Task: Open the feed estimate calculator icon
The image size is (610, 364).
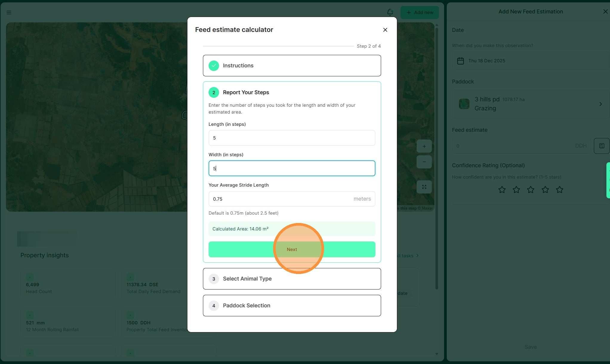Action: pos(602,146)
